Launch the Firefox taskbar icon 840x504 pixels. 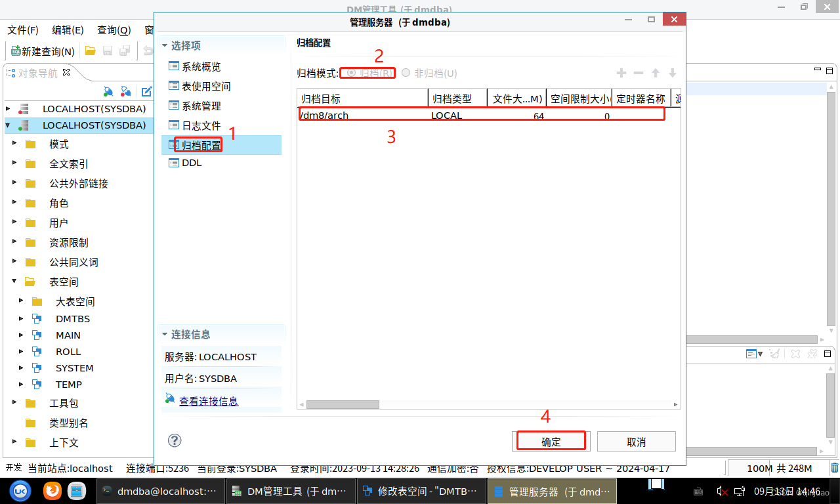coord(52,491)
